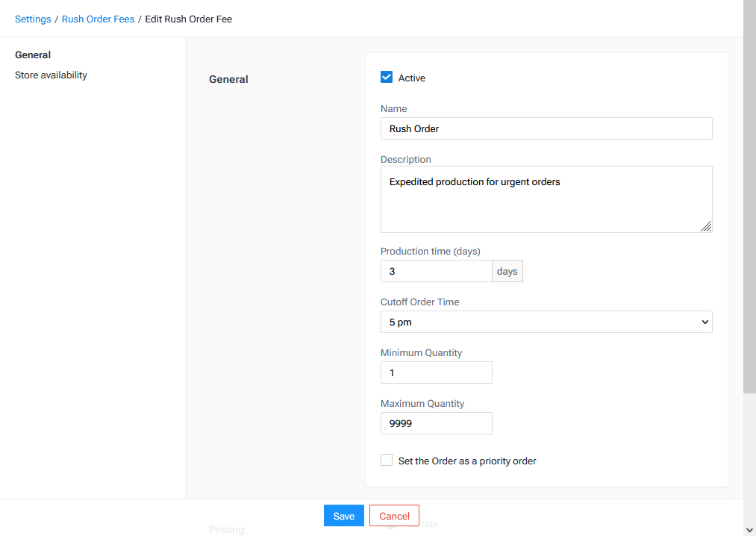
Task: Click the Name field containing Rush Order
Action: tap(546, 128)
